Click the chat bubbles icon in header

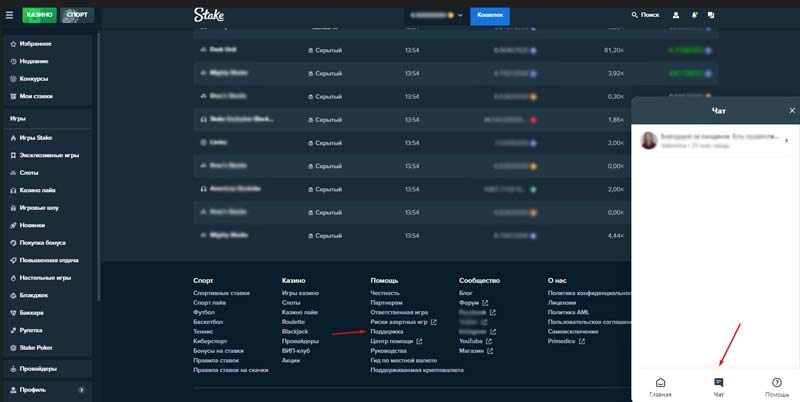tap(711, 15)
